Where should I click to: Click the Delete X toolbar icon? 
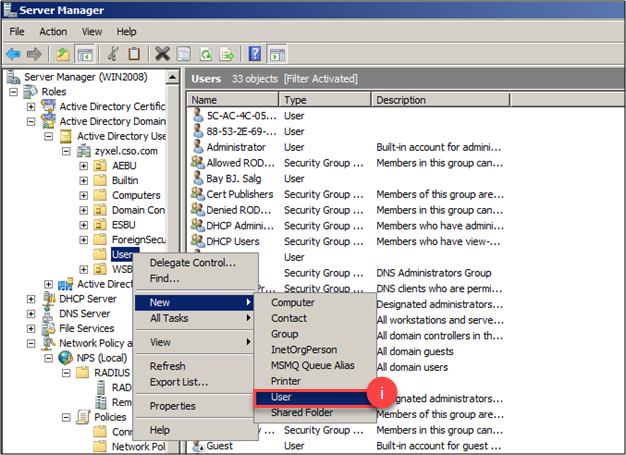coord(162,54)
